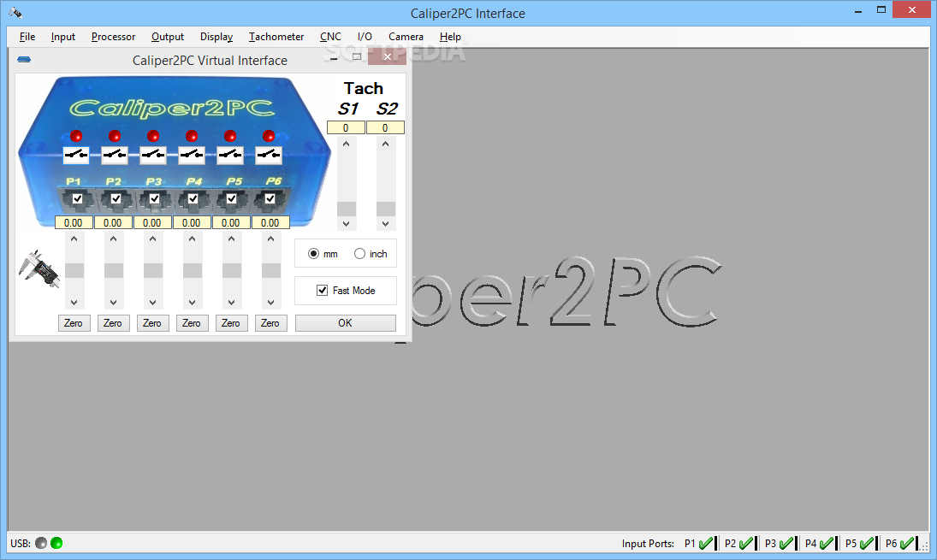Click the Zero button under P1
Image resolution: width=937 pixels, height=560 pixels.
(x=74, y=323)
